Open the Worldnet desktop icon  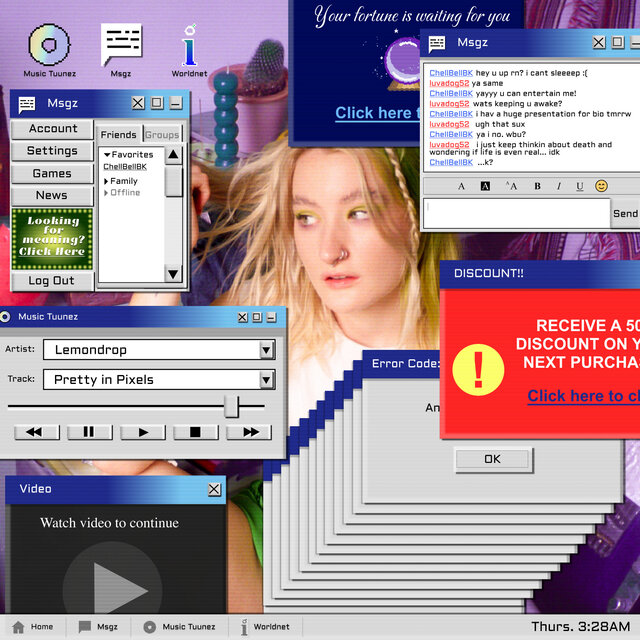click(x=189, y=50)
